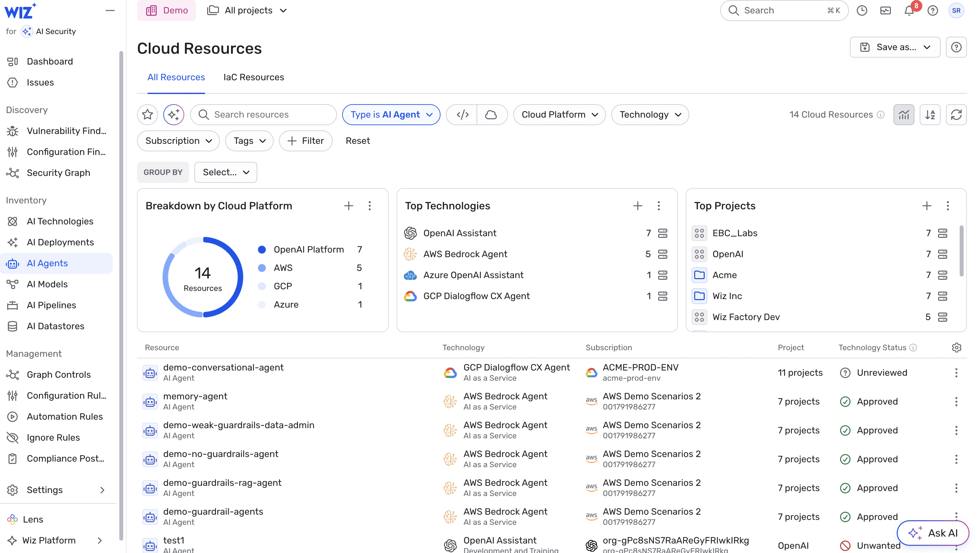Click the Ask AI button
The height and width of the screenshot is (553, 980).
click(932, 533)
